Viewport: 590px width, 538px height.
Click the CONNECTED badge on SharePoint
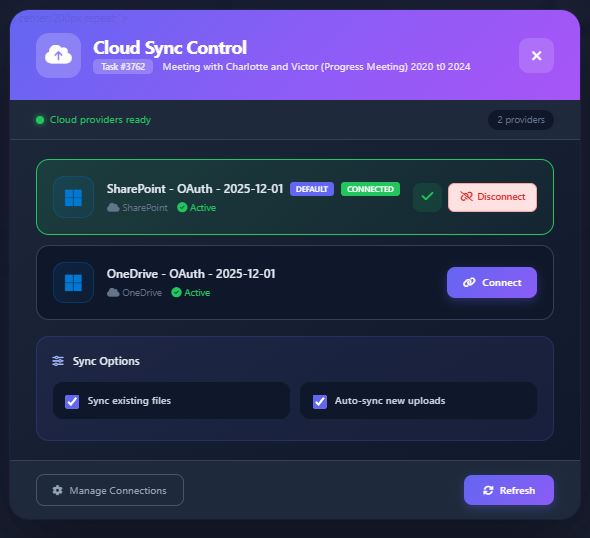click(370, 189)
